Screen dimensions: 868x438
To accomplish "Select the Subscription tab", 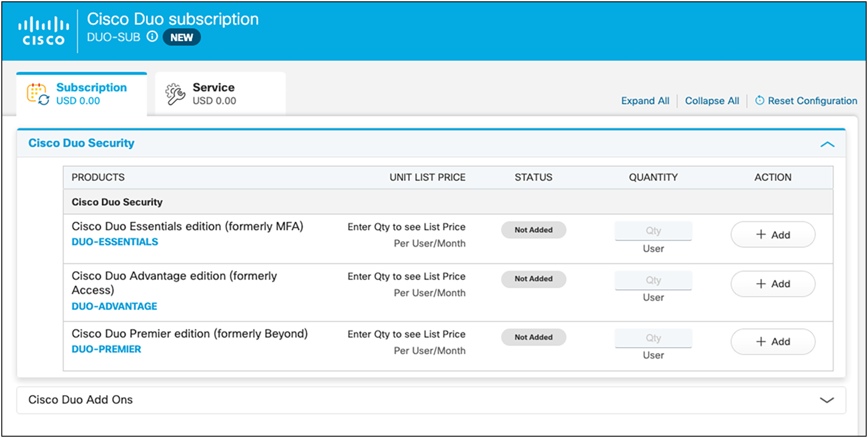I will [91, 93].
